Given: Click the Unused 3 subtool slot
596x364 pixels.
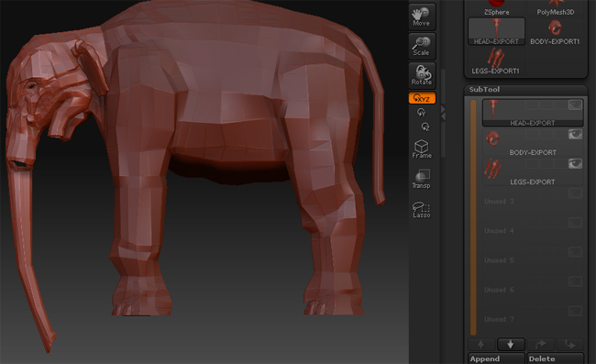Looking at the screenshot, I should 533,202.
